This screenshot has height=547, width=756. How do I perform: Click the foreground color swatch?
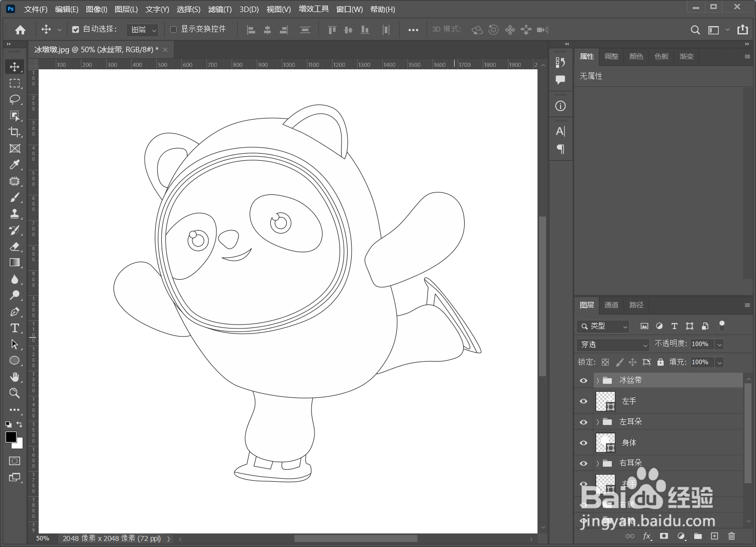tap(11, 437)
